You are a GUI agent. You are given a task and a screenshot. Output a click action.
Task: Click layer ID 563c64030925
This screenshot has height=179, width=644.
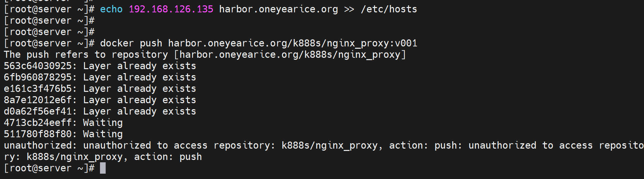point(38,66)
